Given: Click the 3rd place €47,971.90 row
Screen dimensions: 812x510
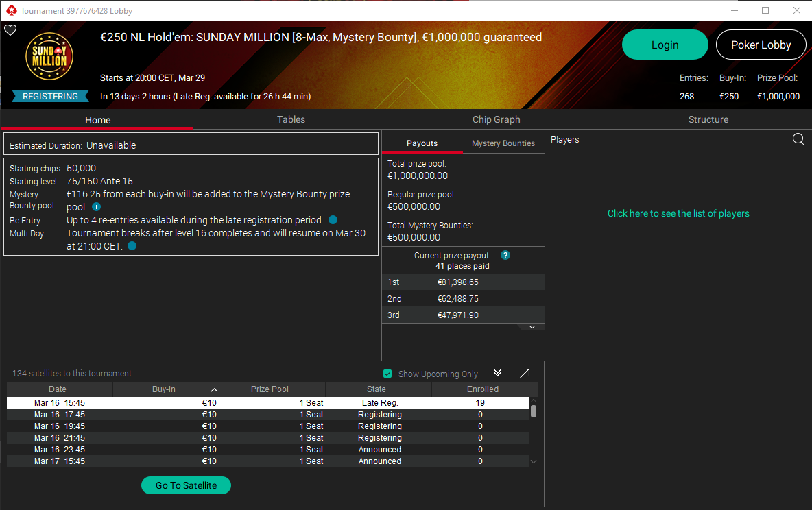Looking at the screenshot, I should pyautogui.click(x=463, y=315).
